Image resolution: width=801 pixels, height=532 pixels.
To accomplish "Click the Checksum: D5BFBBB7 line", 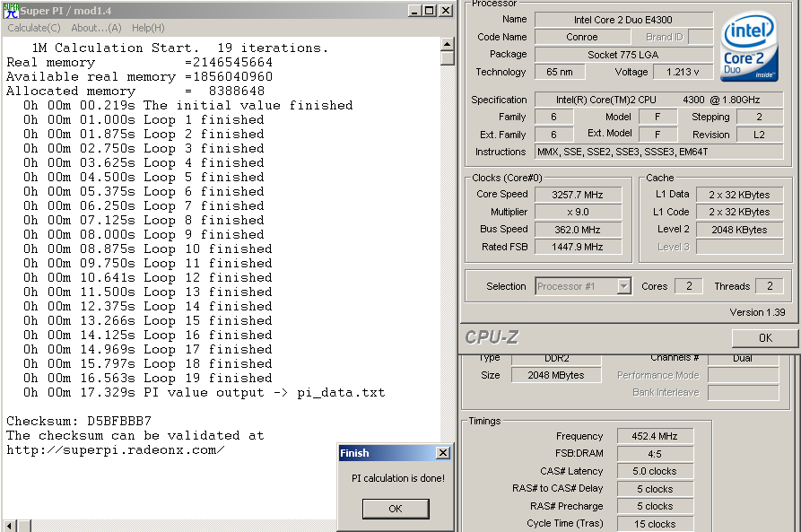I will [79, 421].
